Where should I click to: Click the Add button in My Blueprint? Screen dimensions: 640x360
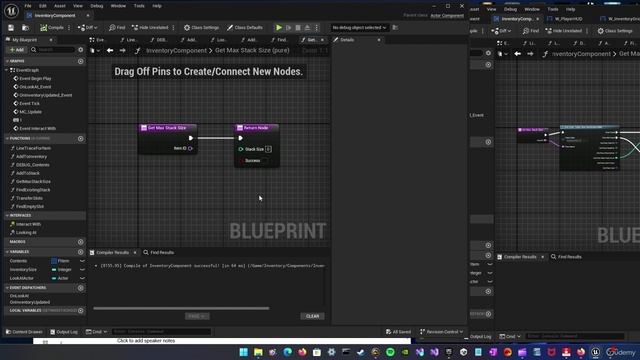tap(17, 50)
